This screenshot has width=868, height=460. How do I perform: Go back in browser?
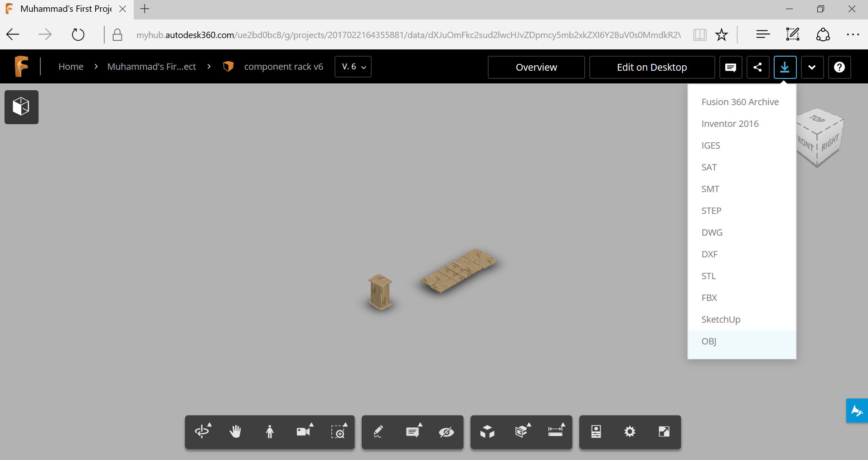pyautogui.click(x=13, y=34)
